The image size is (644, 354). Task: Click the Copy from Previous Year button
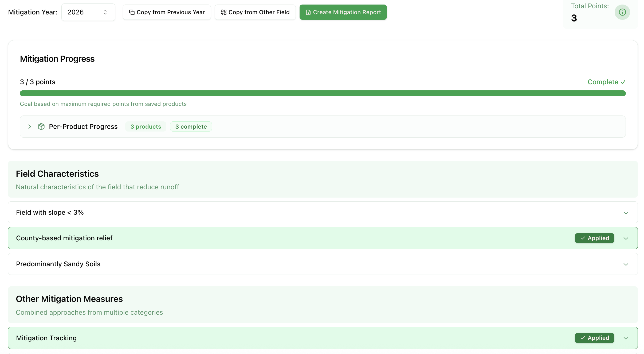167,12
